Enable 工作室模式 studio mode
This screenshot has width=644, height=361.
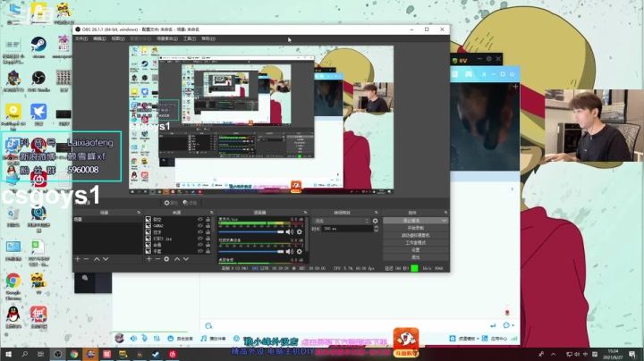click(x=416, y=243)
